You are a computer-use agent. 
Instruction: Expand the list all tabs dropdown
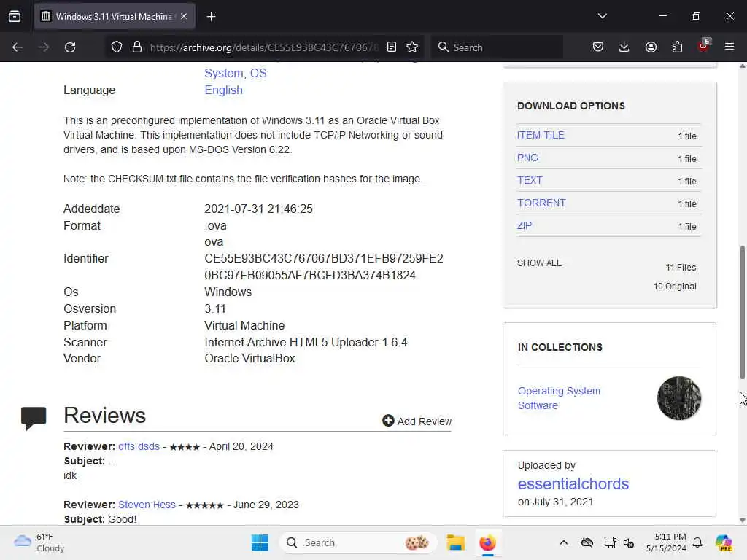pyautogui.click(x=602, y=16)
